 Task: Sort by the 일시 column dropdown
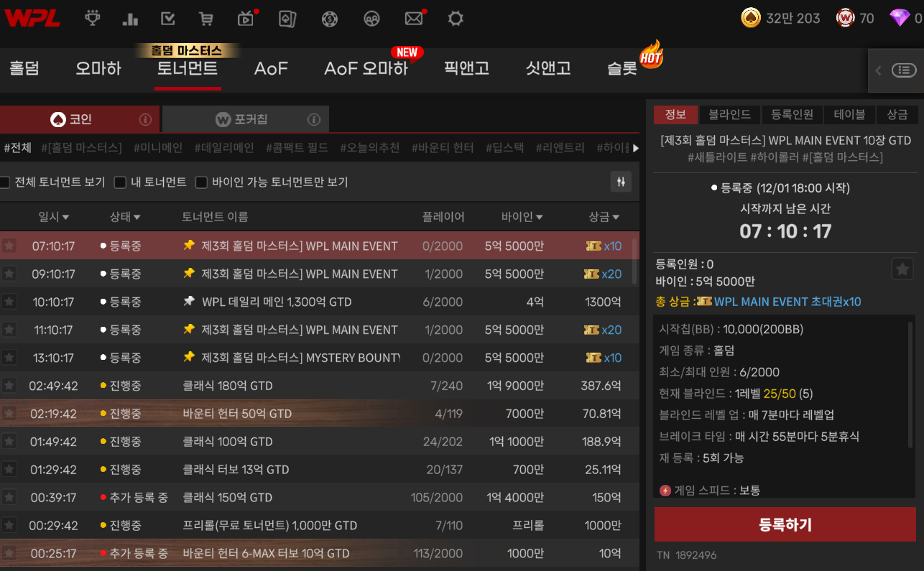(53, 217)
